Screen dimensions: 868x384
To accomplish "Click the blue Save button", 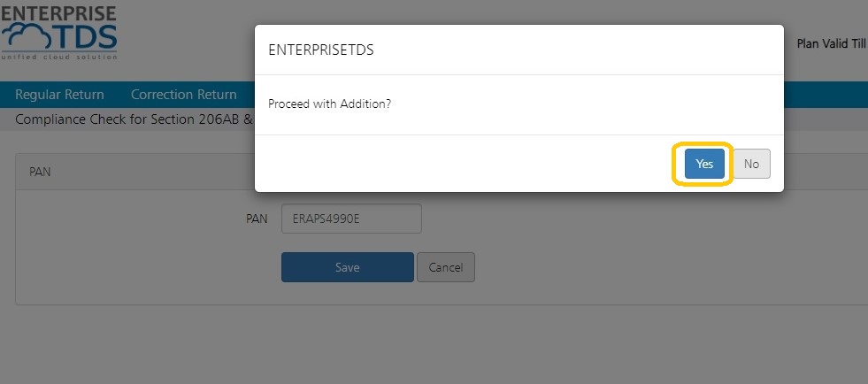I will pos(348,267).
